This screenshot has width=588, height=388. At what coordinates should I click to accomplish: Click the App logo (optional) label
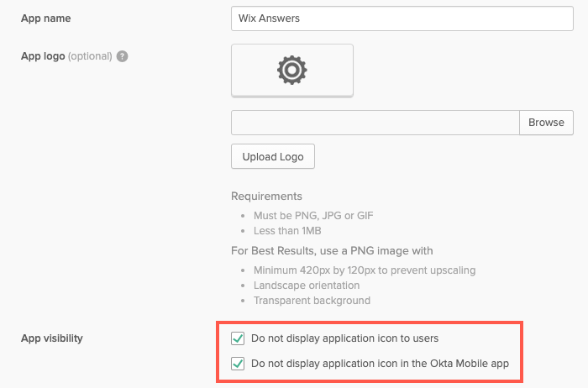[66, 56]
